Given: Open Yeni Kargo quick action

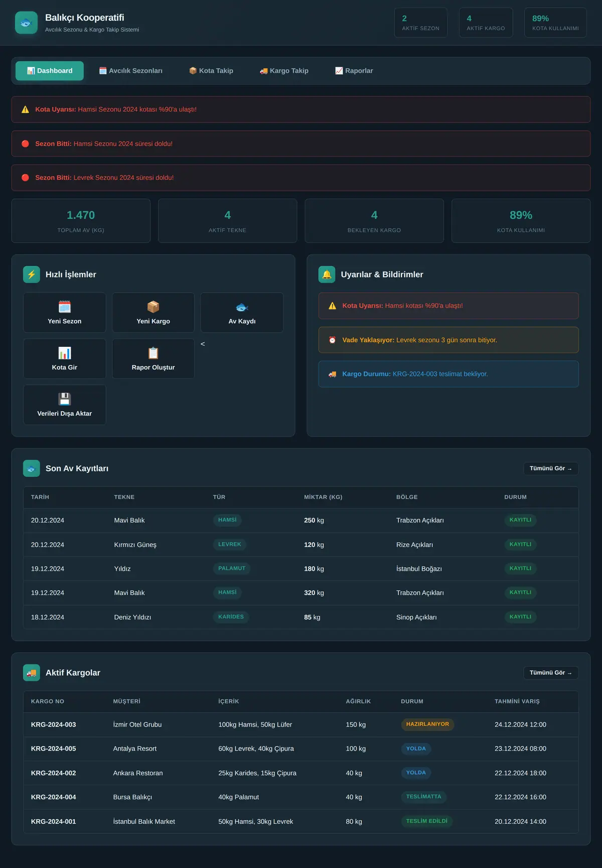Looking at the screenshot, I should coord(153,312).
